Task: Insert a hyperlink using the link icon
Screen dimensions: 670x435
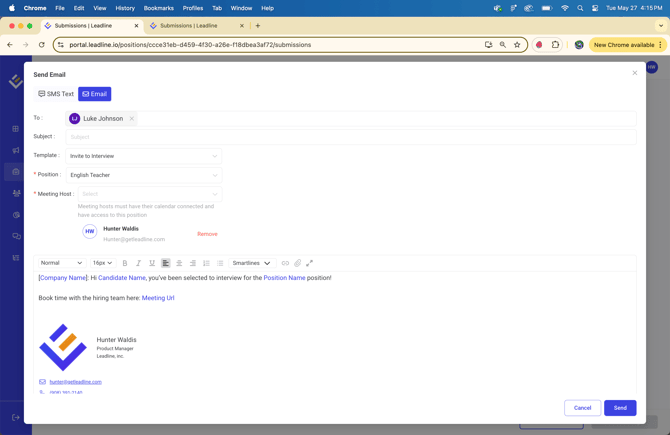Action: point(285,263)
